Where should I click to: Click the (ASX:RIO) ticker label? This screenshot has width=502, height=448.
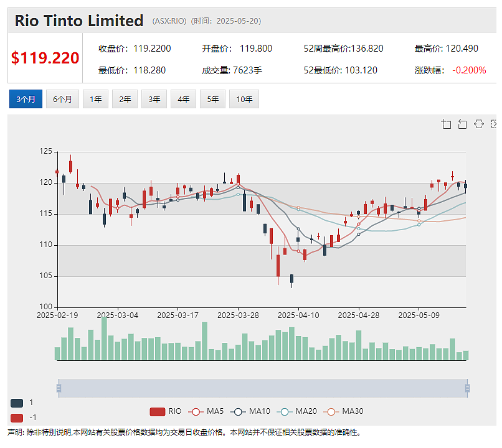pos(169,21)
